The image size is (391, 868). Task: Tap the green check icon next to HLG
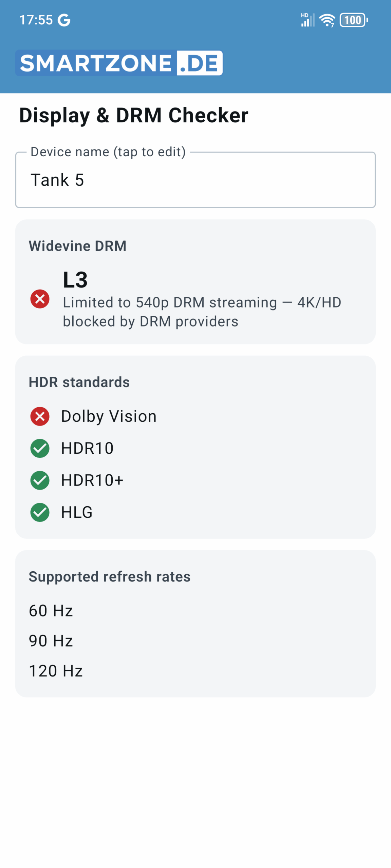point(40,512)
